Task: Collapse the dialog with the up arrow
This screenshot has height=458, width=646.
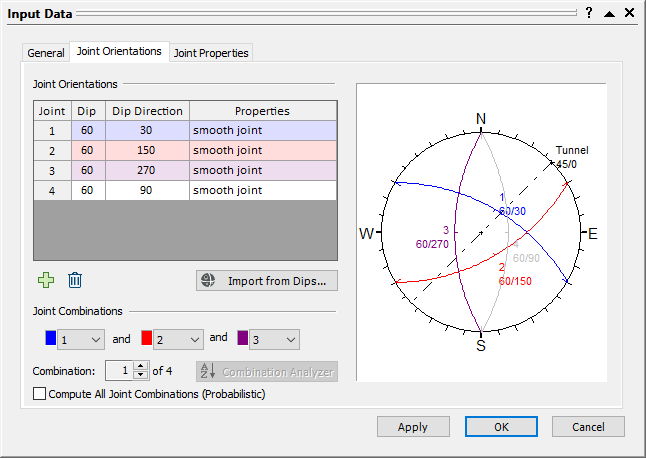Action: tap(609, 14)
